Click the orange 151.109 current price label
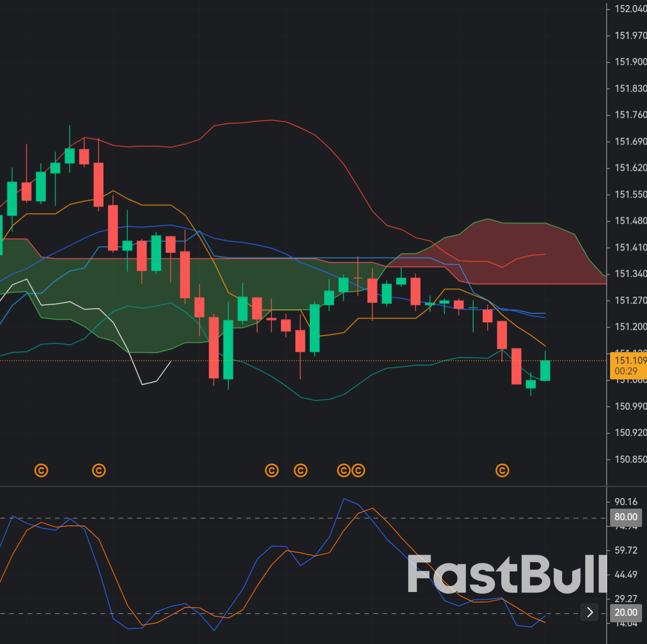 tap(630, 360)
